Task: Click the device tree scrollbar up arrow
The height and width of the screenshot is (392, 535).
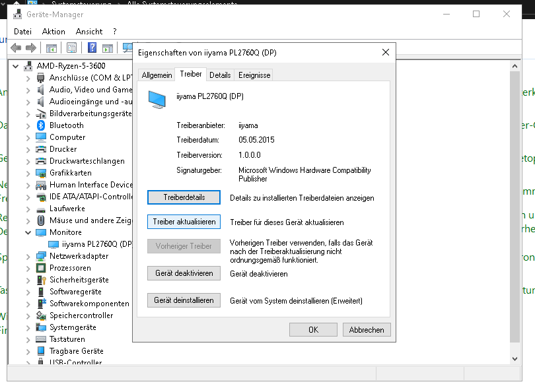Action: coord(515,66)
